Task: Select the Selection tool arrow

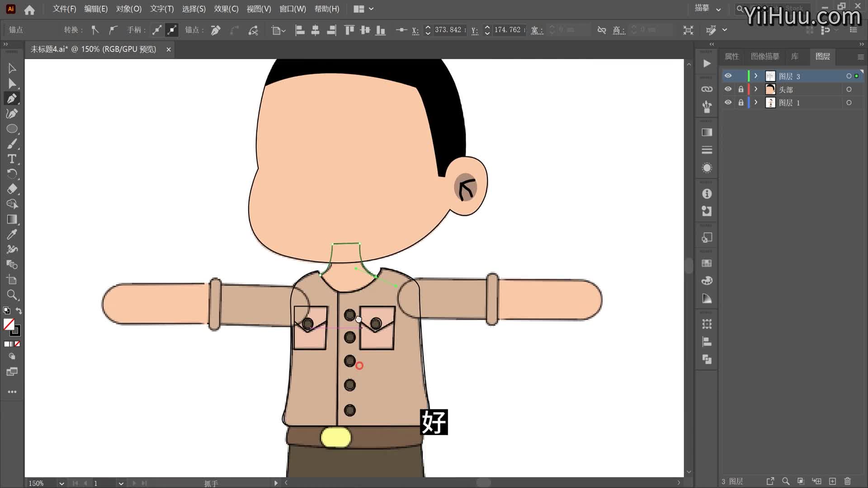Action: click(12, 69)
